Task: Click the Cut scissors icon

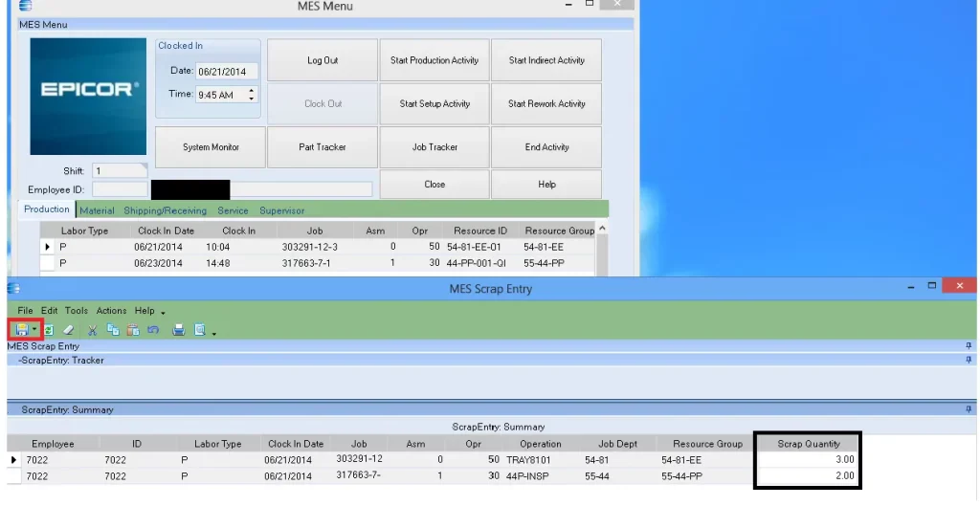Action: tap(93, 330)
